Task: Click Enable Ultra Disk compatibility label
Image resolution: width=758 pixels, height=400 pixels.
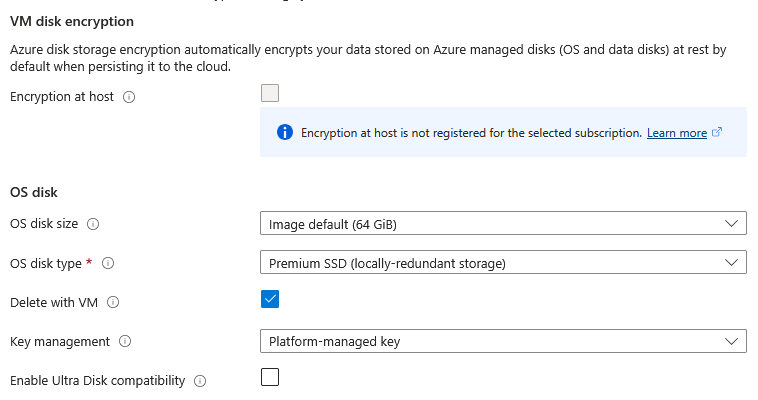Action: pos(98,381)
